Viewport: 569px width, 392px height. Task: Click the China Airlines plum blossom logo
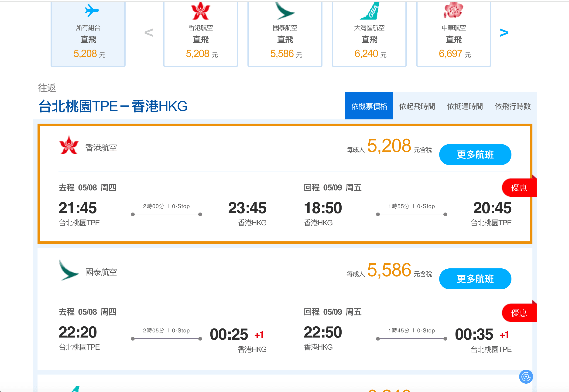[x=453, y=10]
